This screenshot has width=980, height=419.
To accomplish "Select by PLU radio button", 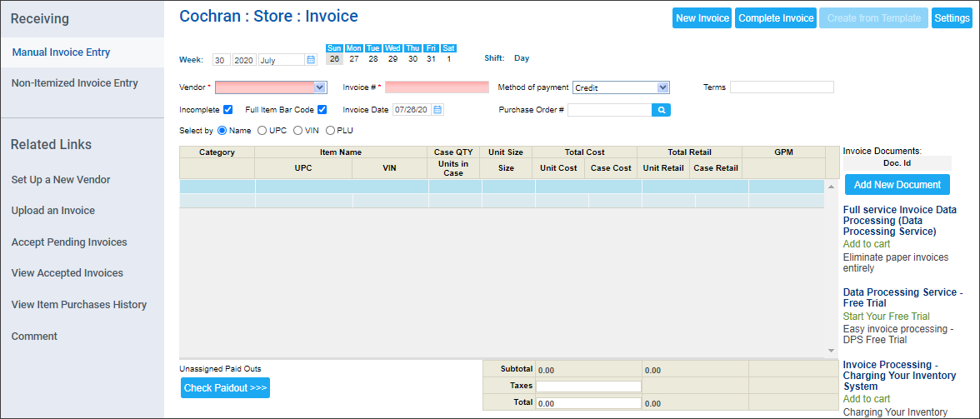I will pyautogui.click(x=330, y=131).
